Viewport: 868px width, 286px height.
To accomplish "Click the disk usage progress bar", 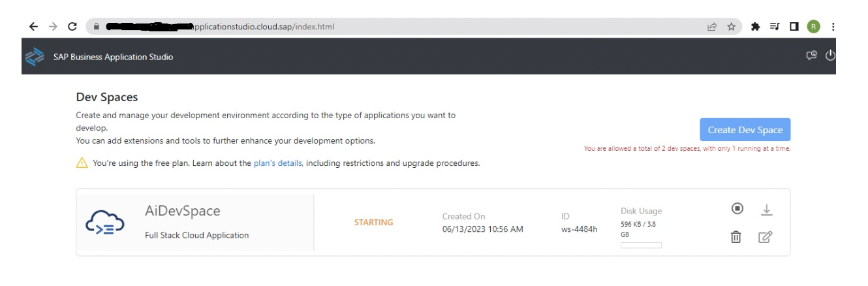I will (641, 246).
